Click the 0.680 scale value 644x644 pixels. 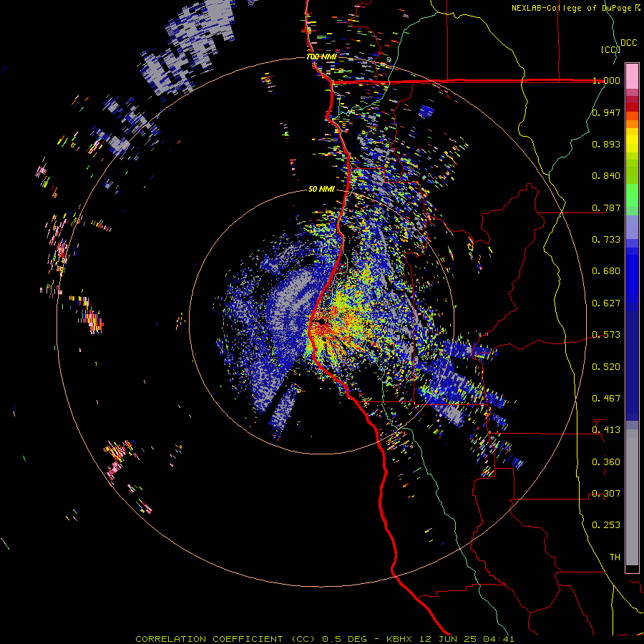tap(606, 271)
